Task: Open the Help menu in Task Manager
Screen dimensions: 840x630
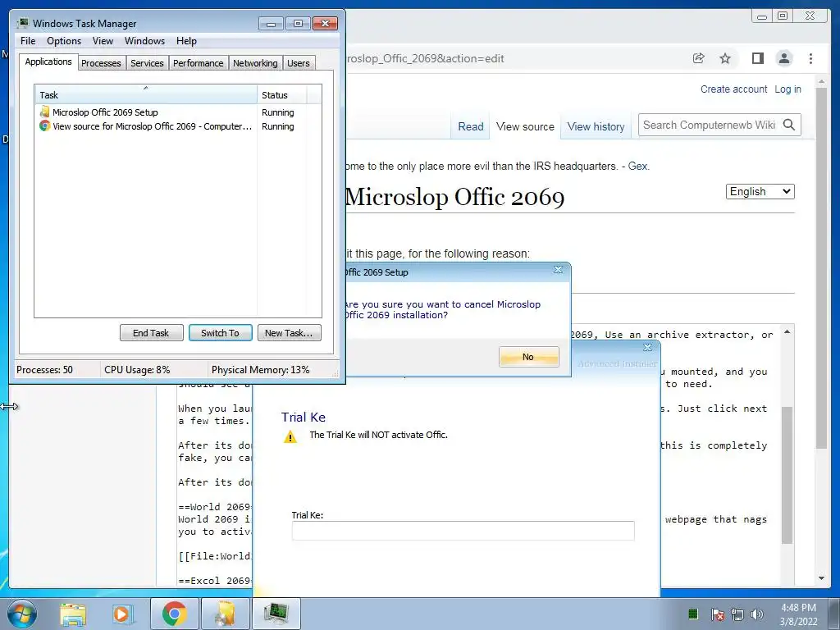Action: pos(186,41)
